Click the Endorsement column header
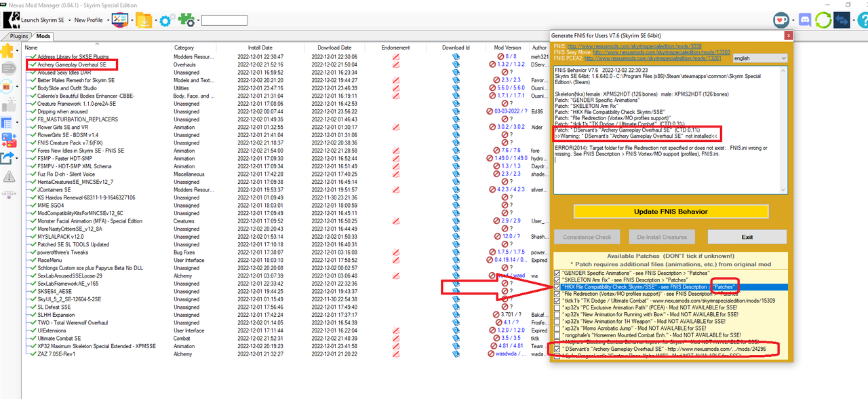Image resolution: width=868 pixels, height=399 pixels. point(395,47)
